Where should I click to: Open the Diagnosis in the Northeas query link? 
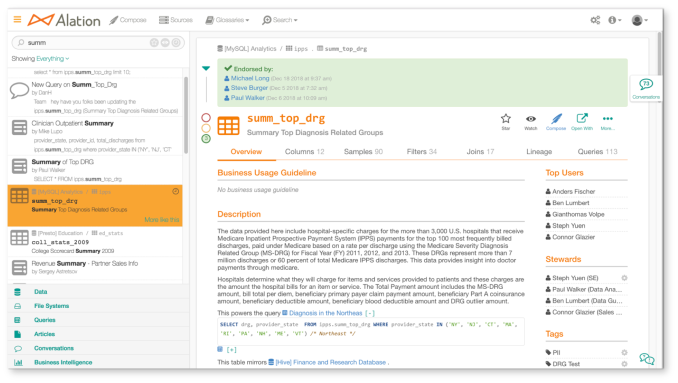point(325,313)
